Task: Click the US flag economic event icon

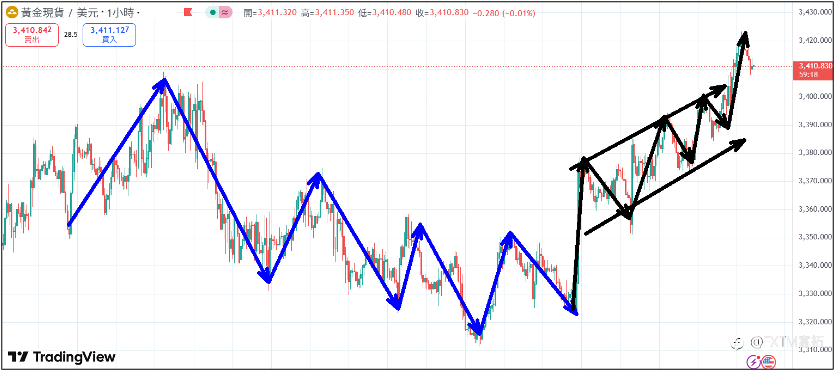Action: (x=768, y=362)
